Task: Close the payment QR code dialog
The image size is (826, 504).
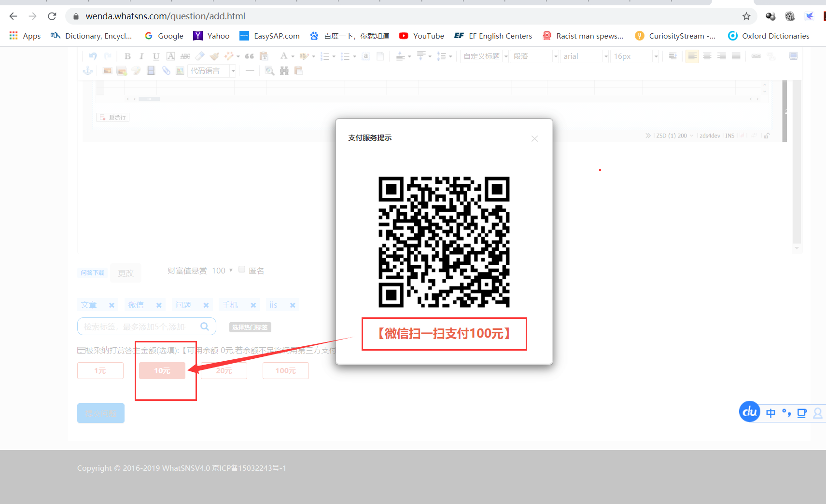Action: point(534,139)
